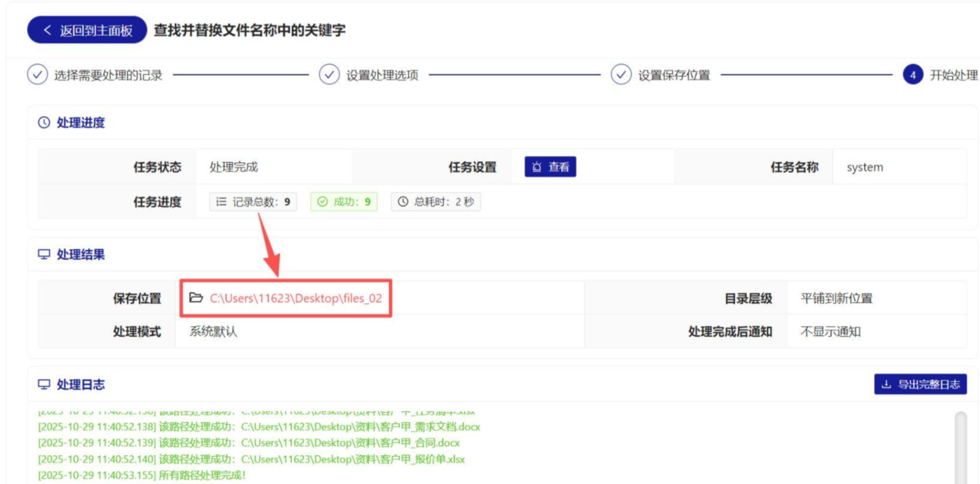Click step 设置保存位置 checkmark icon
Viewport: 980px width, 484px height.
pos(621,75)
